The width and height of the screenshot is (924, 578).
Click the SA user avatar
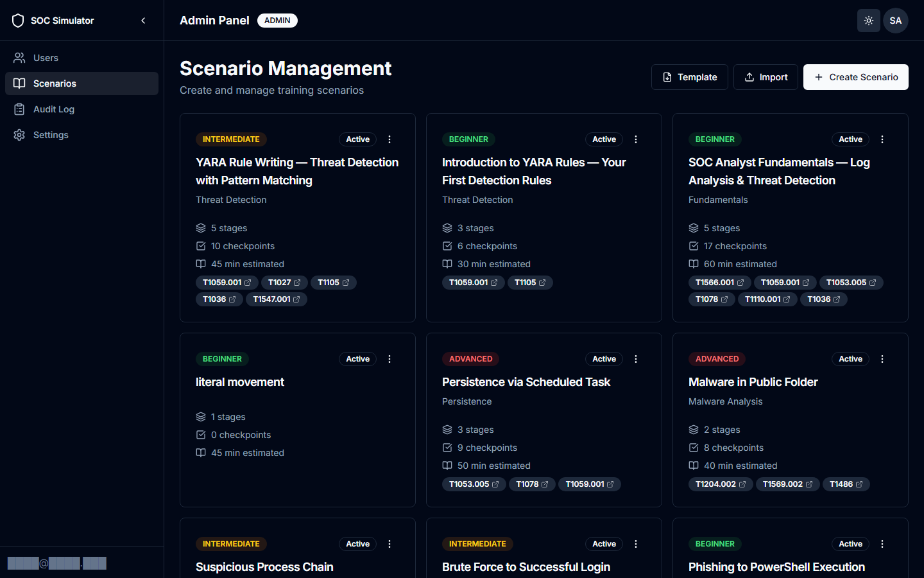pos(896,20)
